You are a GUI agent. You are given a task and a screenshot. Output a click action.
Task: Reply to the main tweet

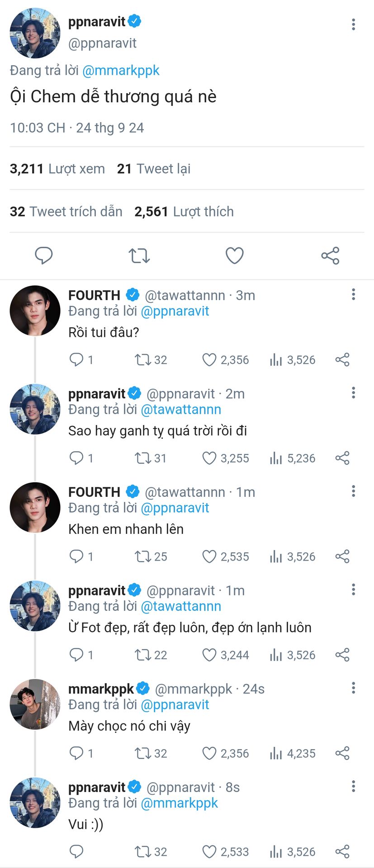click(44, 255)
